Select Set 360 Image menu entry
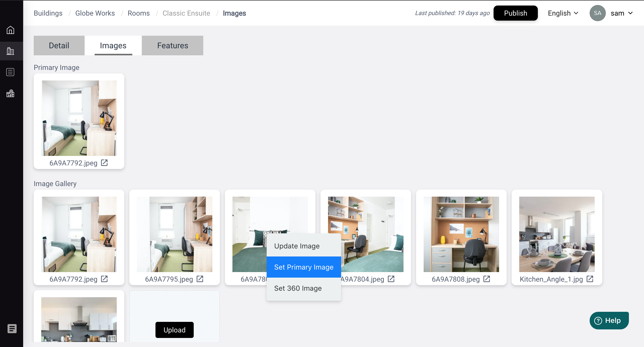The height and width of the screenshot is (347, 644). click(298, 288)
